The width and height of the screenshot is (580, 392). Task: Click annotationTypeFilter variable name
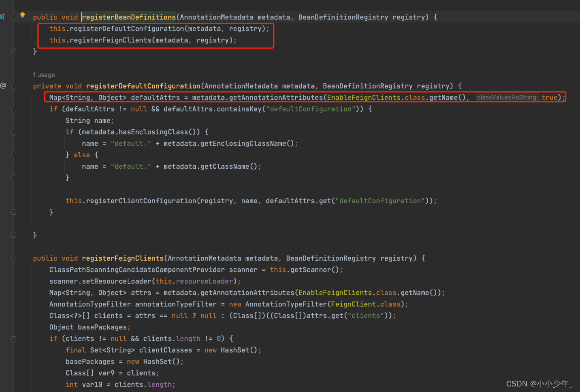pos(176,304)
